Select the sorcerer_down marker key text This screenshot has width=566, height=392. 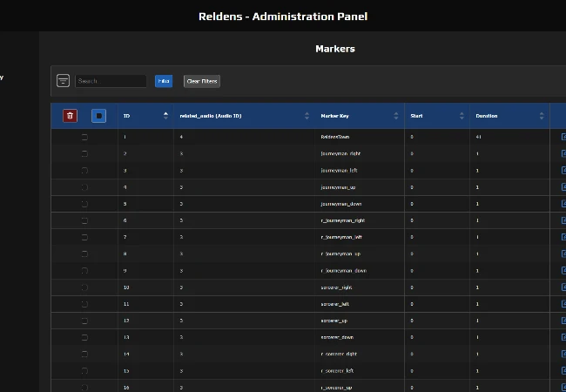(x=337, y=337)
